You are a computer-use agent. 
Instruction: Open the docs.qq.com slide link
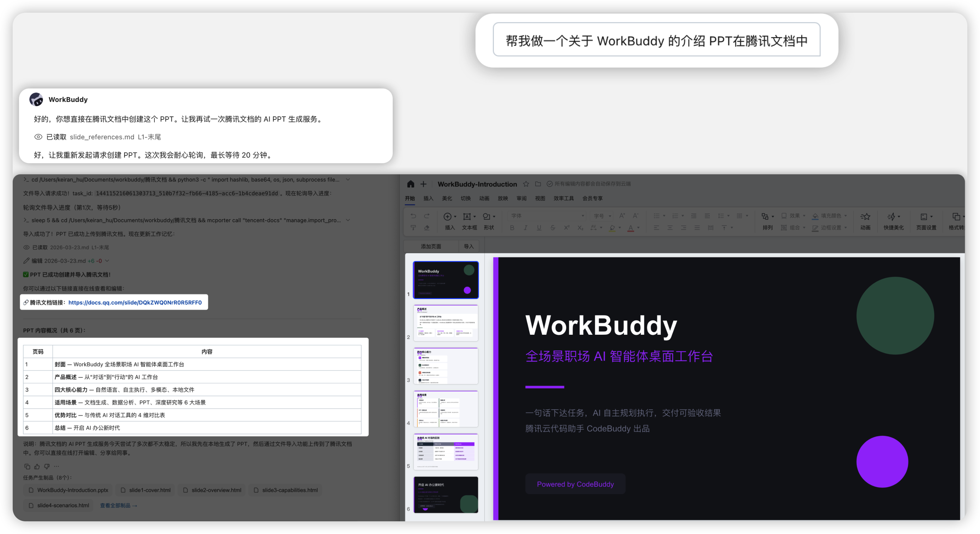coord(135,303)
